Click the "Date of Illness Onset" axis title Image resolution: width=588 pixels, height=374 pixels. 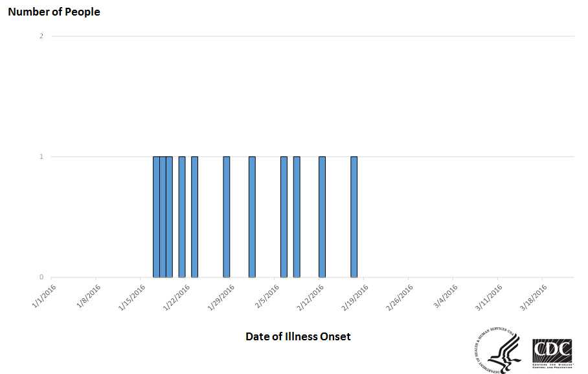point(298,336)
